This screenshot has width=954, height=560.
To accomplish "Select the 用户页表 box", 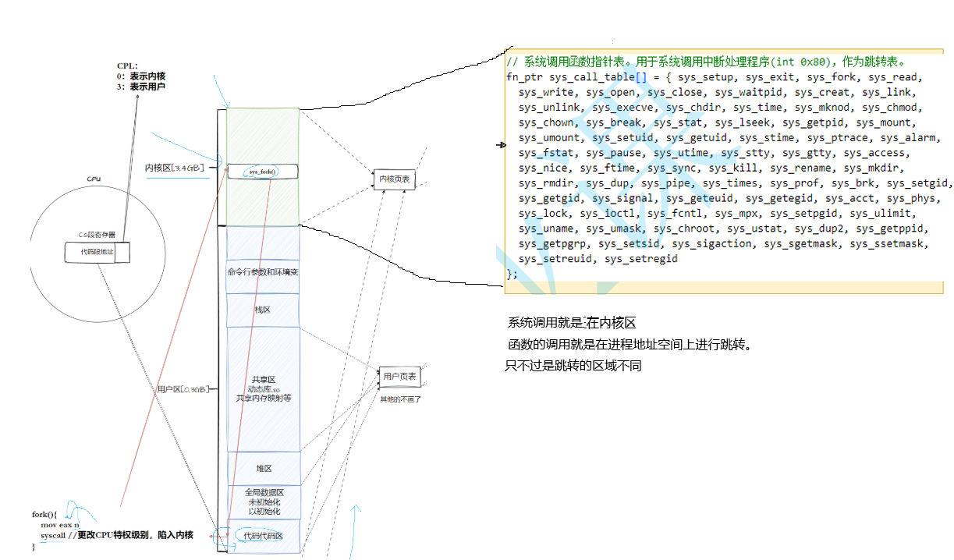I will point(399,377).
